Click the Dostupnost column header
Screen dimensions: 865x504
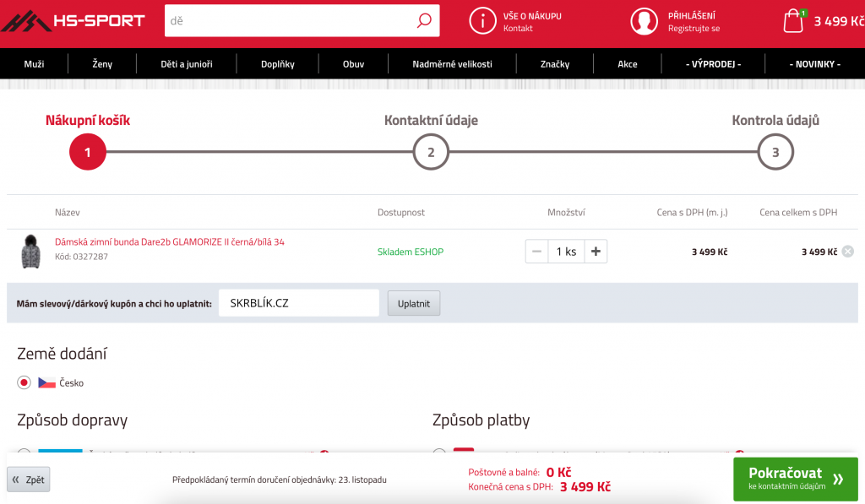pos(401,212)
